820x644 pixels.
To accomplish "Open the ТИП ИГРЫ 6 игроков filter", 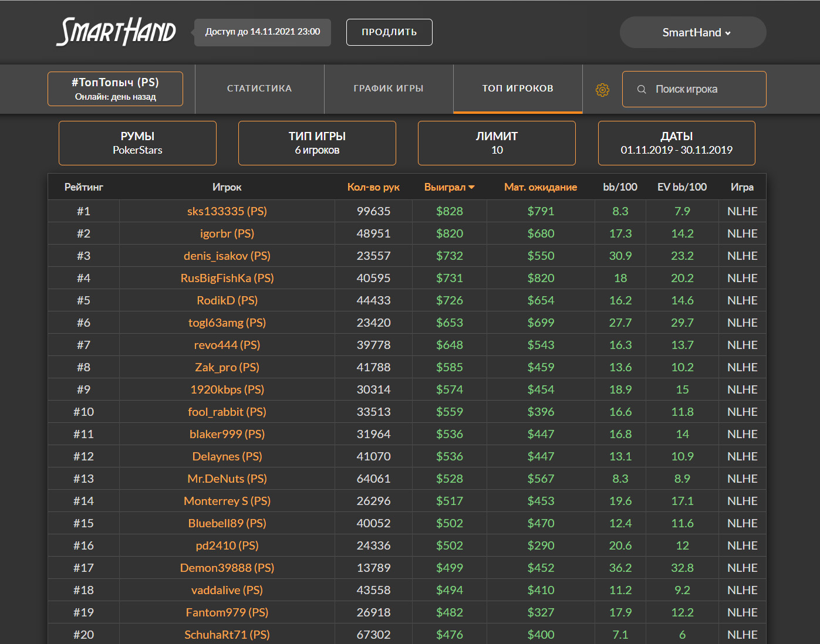I will [317, 143].
